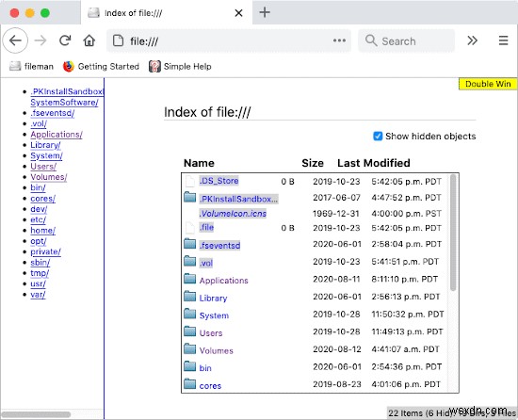Click folder icon beside cores
518x420 pixels.
point(190,383)
